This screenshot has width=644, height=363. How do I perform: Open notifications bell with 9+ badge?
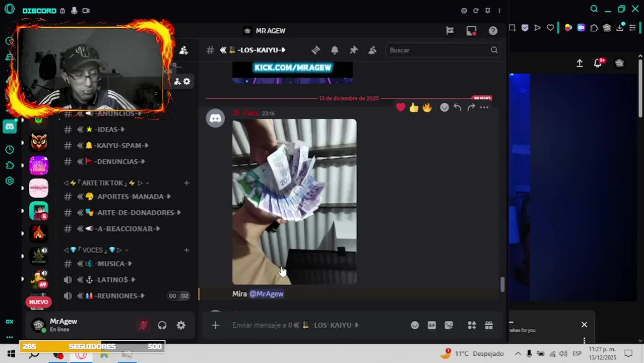(598, 63)
